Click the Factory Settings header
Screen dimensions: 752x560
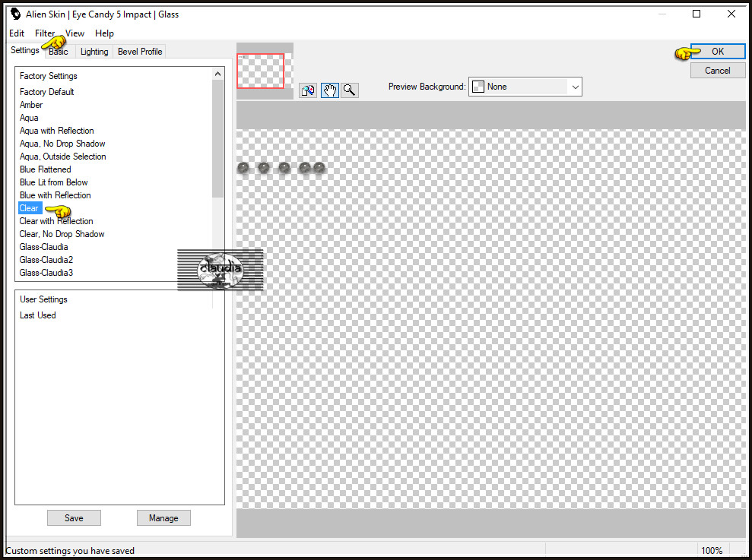49,76
